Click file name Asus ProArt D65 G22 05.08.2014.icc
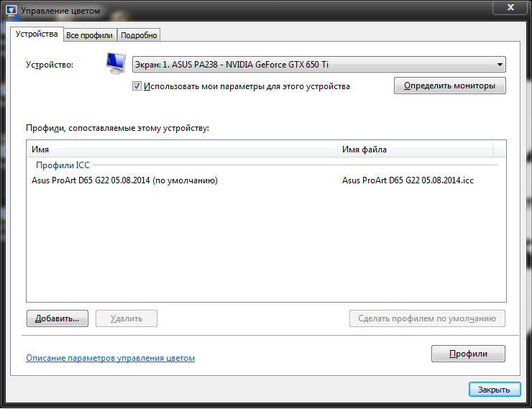The width and height of the screenshot is (532, 409). click(x=408, y=180)
